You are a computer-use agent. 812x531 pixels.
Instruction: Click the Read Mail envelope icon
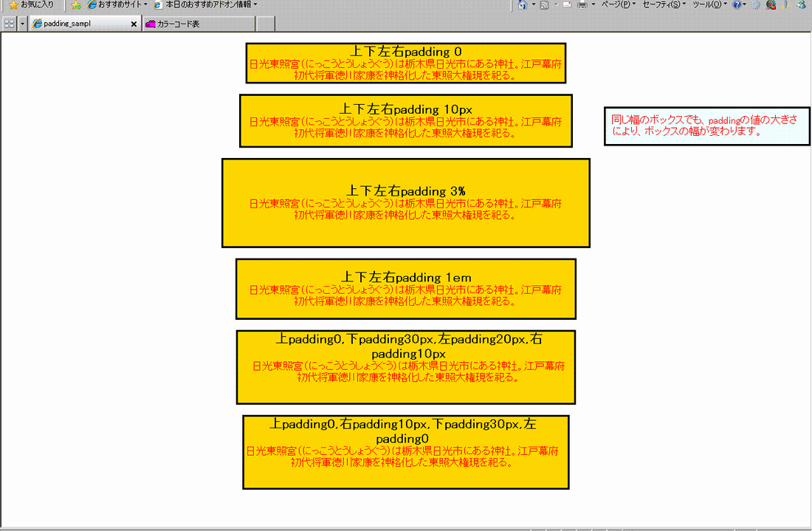(567, 4)
